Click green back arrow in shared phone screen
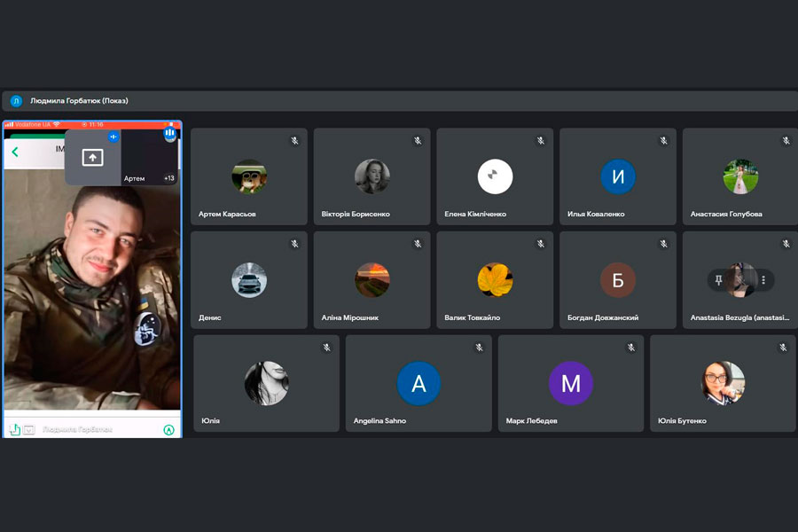 (15, 152)
